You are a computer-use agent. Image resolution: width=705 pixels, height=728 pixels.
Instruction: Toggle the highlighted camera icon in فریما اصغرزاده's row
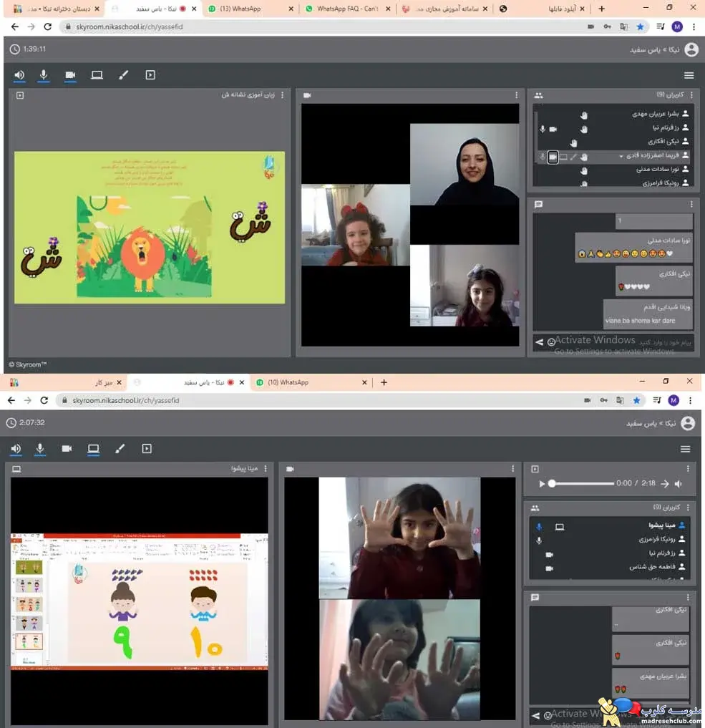[553, 157]
